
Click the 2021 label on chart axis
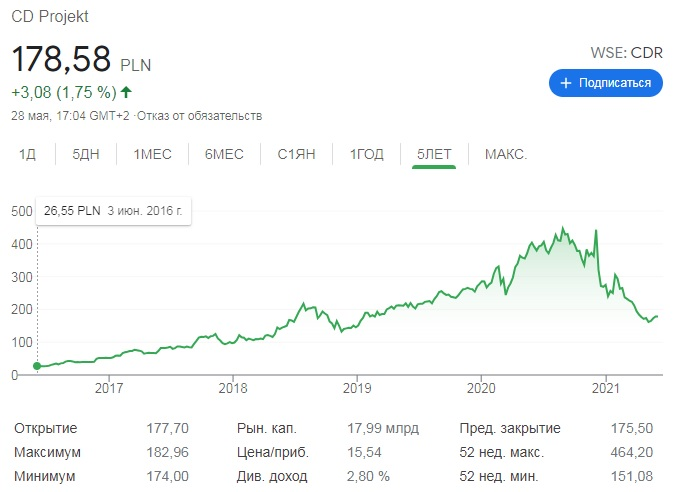[x=605, y=388]
